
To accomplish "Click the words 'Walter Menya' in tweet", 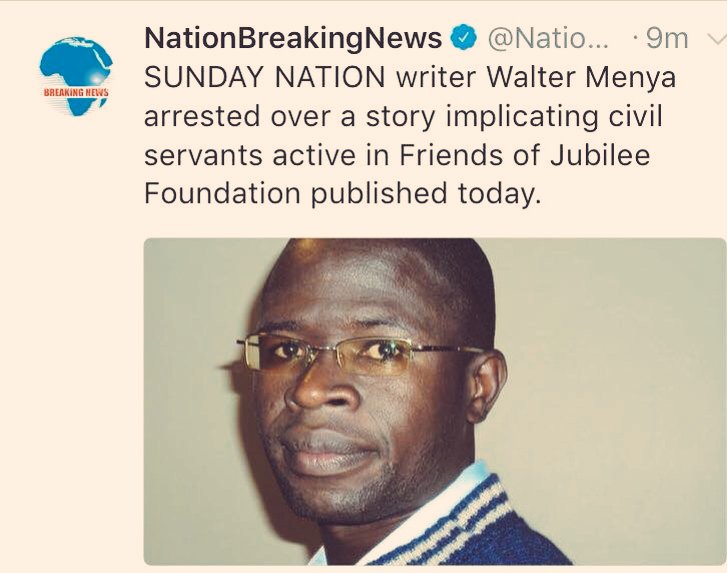I will point(580,77).
